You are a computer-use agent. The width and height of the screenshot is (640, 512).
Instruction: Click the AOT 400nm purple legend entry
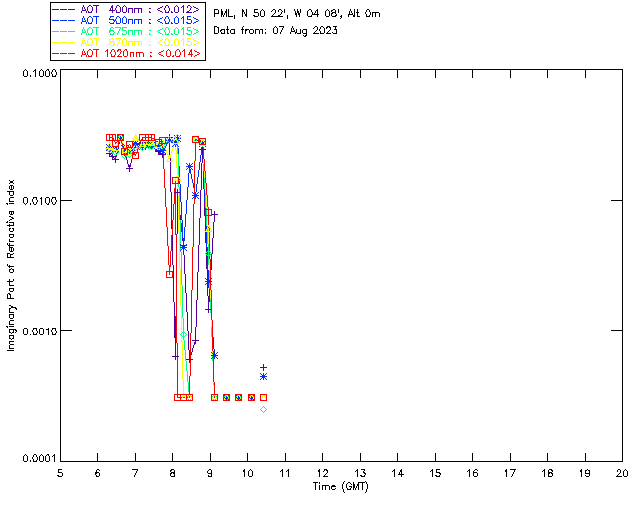tap(127, 9)
